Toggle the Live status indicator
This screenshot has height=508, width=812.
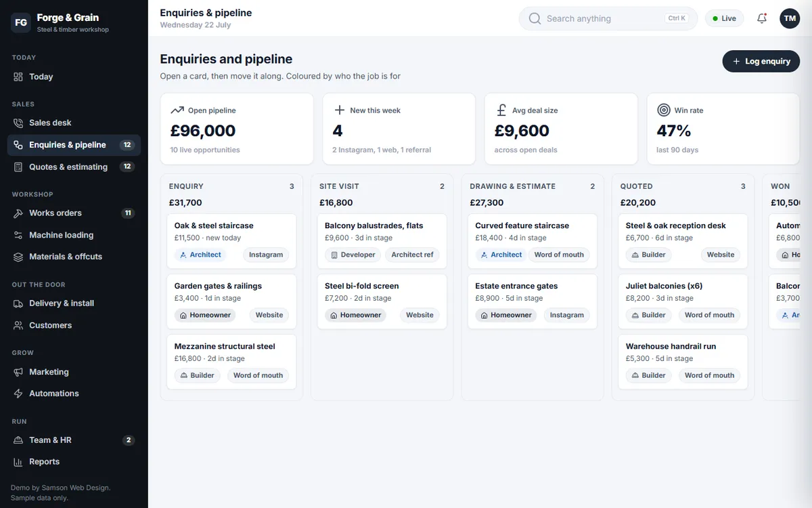725,18
